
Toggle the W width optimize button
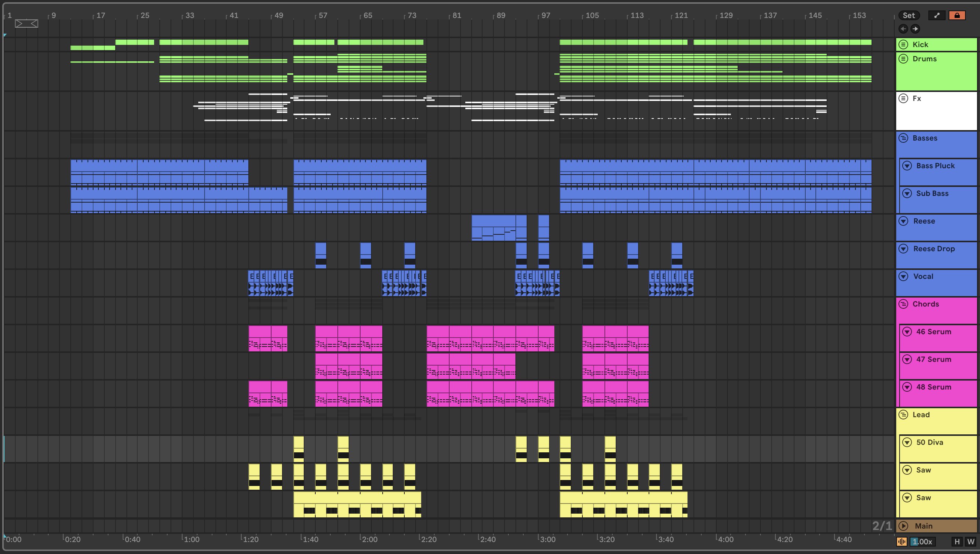(x=971, y=541)
